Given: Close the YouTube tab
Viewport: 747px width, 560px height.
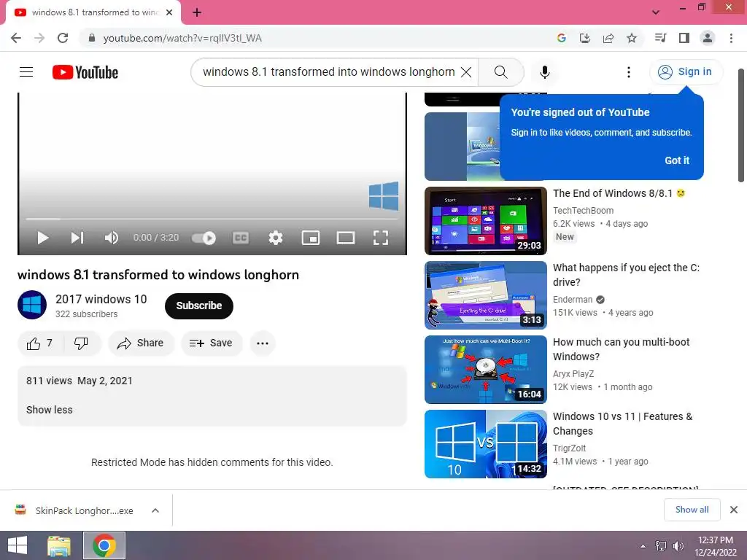Looking at the screenshot, I should [169, 12].
